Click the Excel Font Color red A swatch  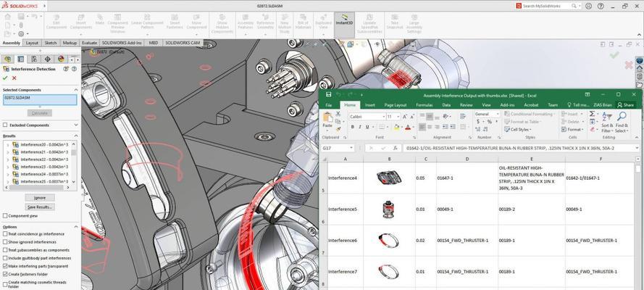click(x=408, y=127)
